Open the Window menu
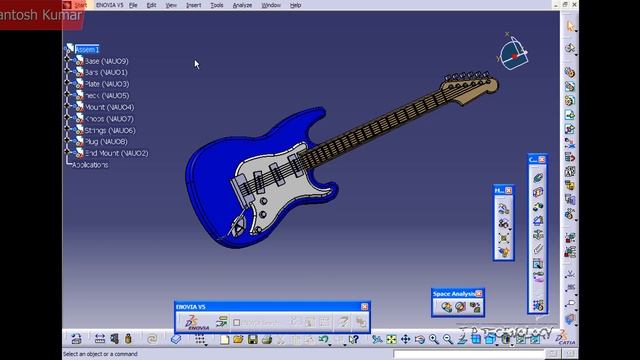640x360 pixels. tap(271, 5)
